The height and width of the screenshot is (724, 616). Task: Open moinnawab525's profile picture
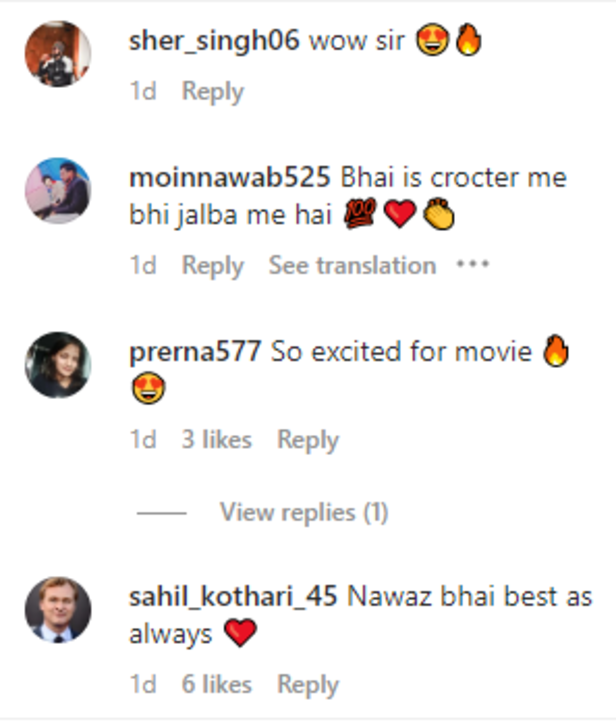57,190
